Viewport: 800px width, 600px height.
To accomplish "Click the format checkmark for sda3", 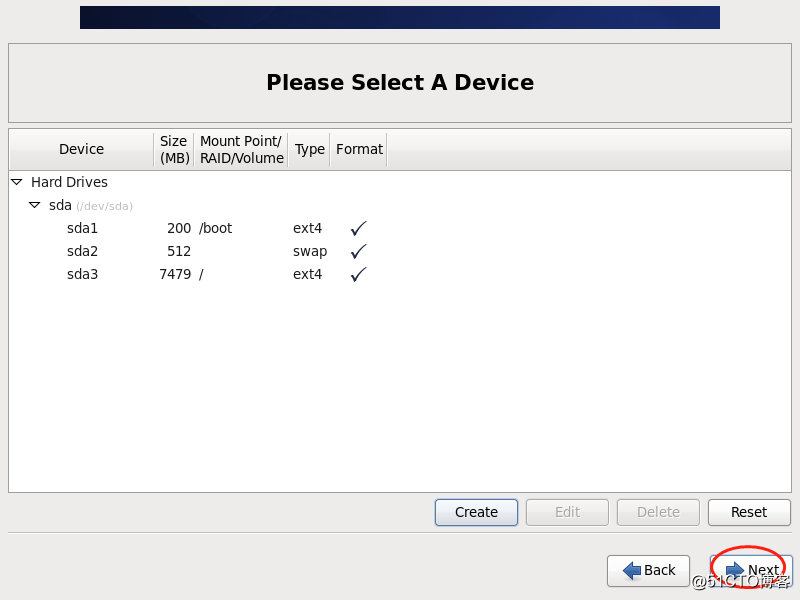I will pyautogui.click(x=359, y=274).
